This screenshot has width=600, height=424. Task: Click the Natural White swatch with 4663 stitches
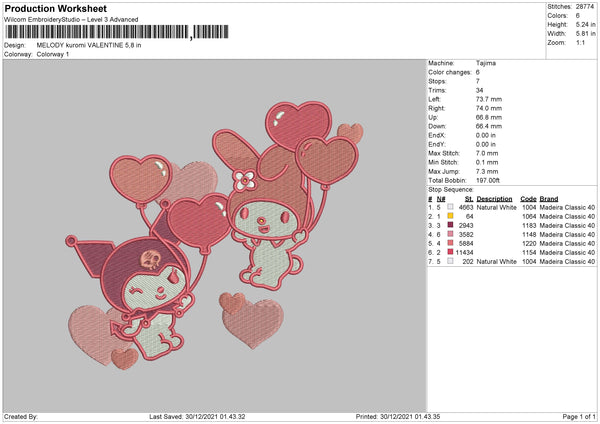[450, 207]
